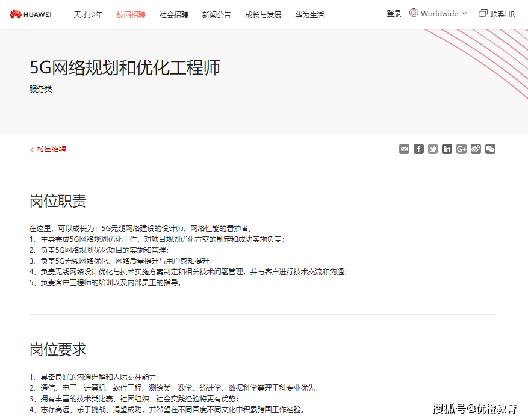The height and width of the screenshot is (420, 528).
Task: Share the job on Weibo
Action: [x=476, y=149]
